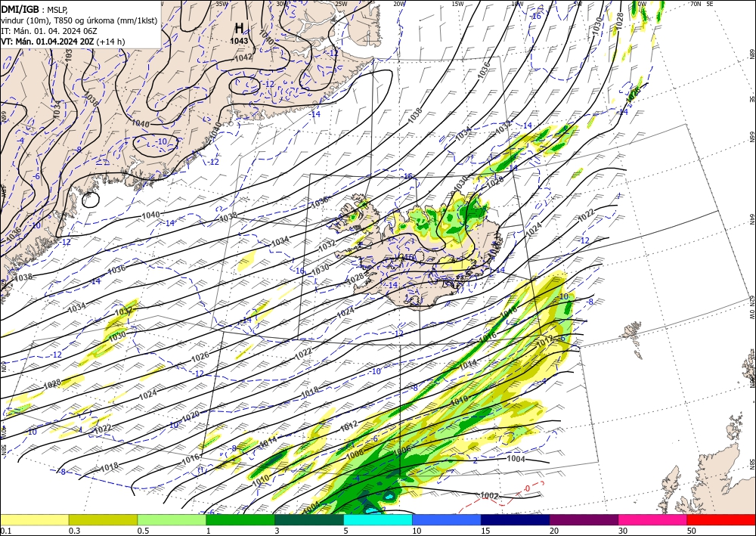Click the '1006' isobar label
Viewport: 756px width, 536px height.
[x=401, y=451]
